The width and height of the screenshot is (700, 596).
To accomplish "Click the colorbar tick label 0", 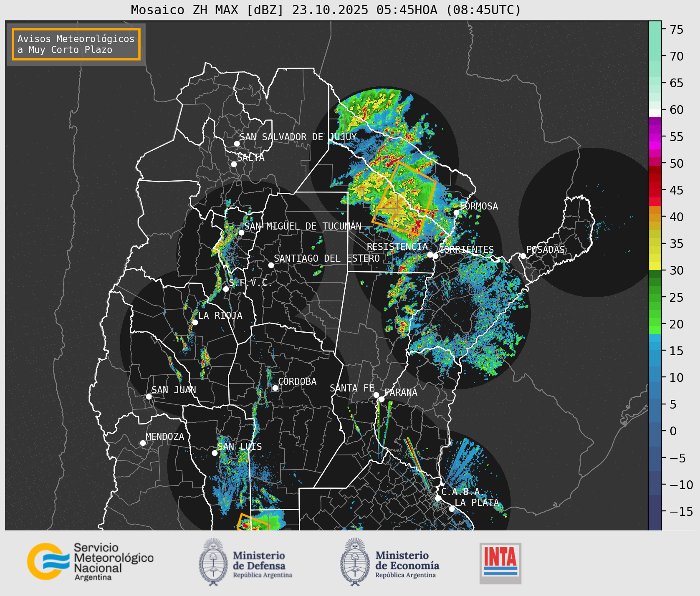I will pos(673,431).
